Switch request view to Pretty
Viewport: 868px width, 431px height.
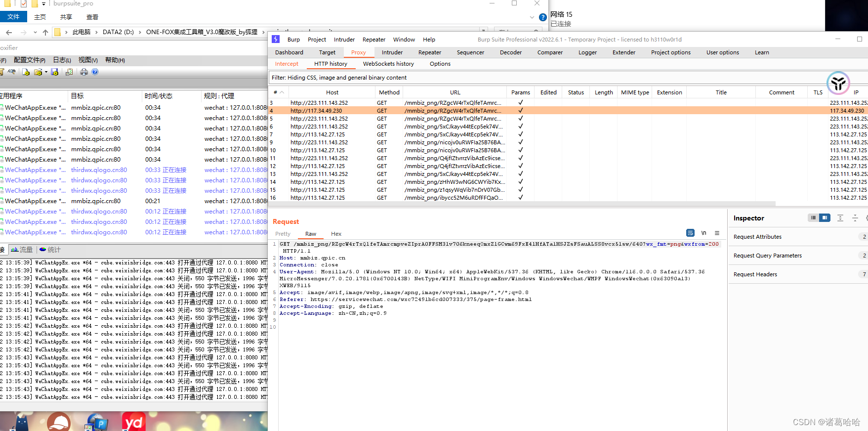(283, 234)
